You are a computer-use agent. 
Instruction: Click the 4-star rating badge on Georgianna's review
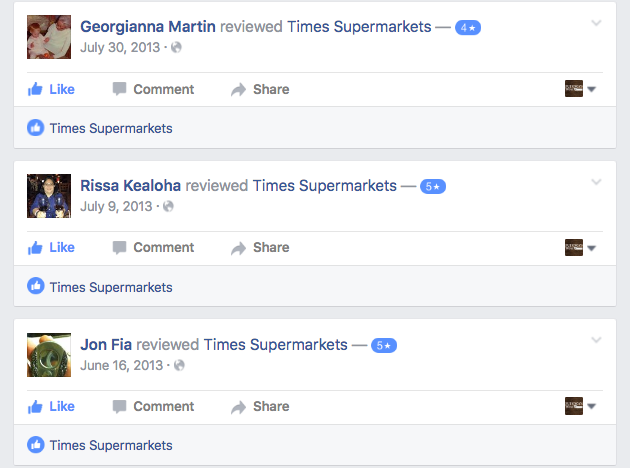[468, 28]
